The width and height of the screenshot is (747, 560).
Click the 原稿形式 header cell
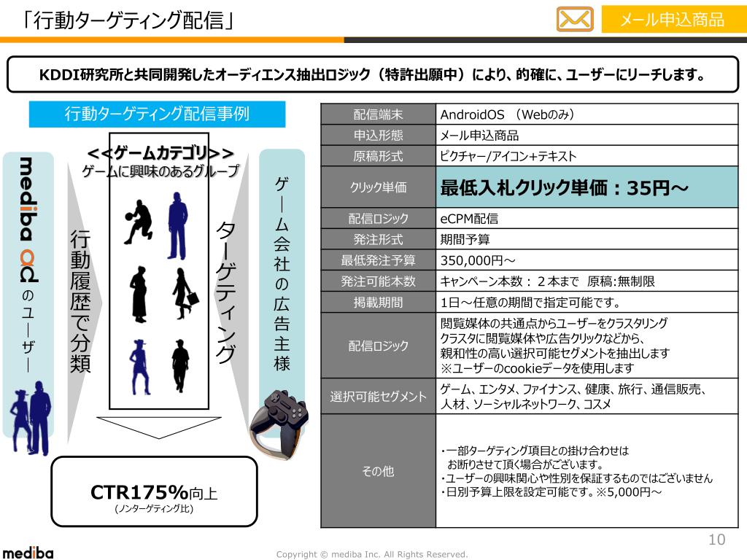[379, 156]
